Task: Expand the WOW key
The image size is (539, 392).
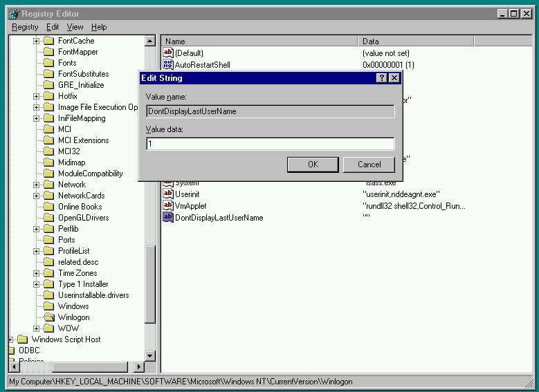Action: pos(36,329)
